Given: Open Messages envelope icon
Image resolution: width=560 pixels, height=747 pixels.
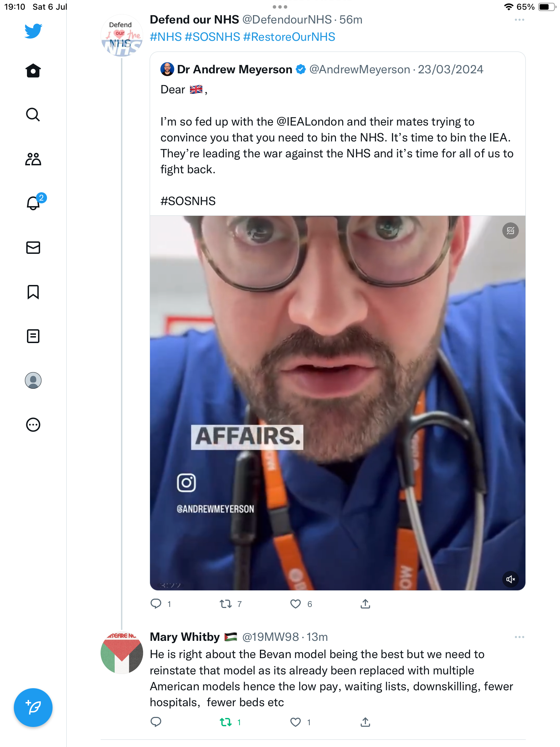Looking at the screenshot, I should tap(33, 248).
